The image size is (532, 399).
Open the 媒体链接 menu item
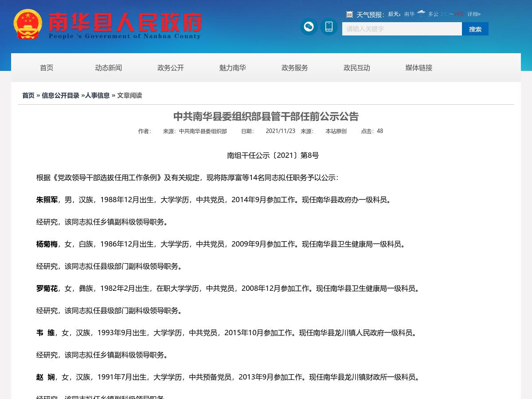tap(419, 68)
